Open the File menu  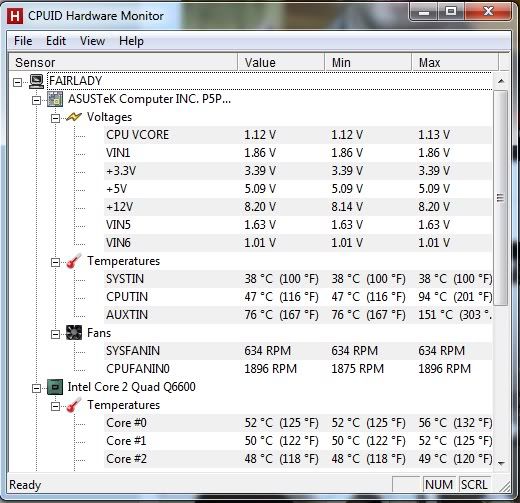(23, 41)
